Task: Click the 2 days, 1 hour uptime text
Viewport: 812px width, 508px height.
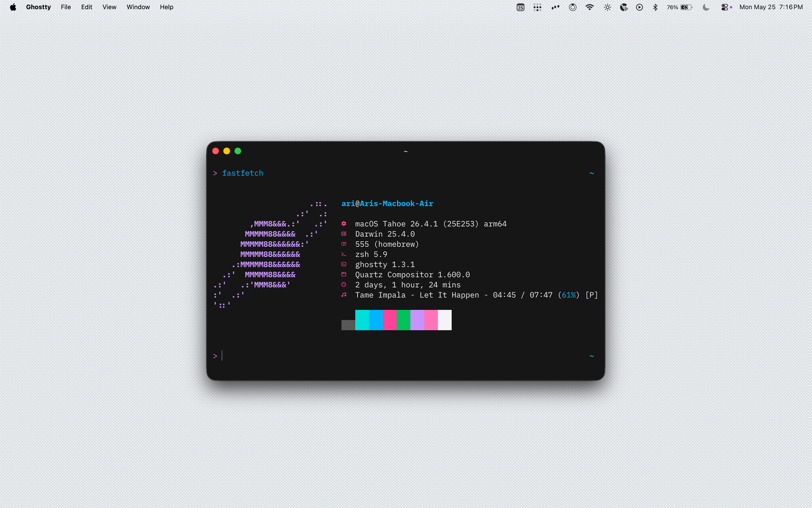Action: [x=408, y=285]
